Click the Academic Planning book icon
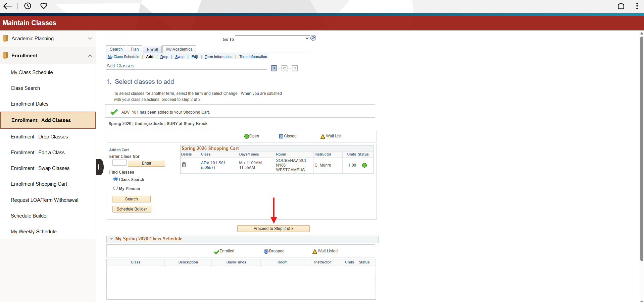The height and width of the screenshot is (302, 644). [5, 39]
